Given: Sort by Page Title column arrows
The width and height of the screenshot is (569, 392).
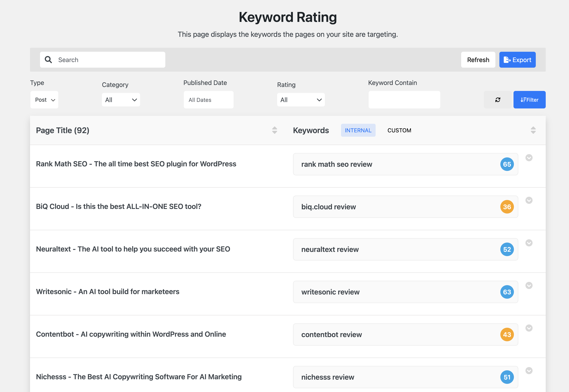Looking at the screenshot, I should pyautogui.click(x=275, y=130).
